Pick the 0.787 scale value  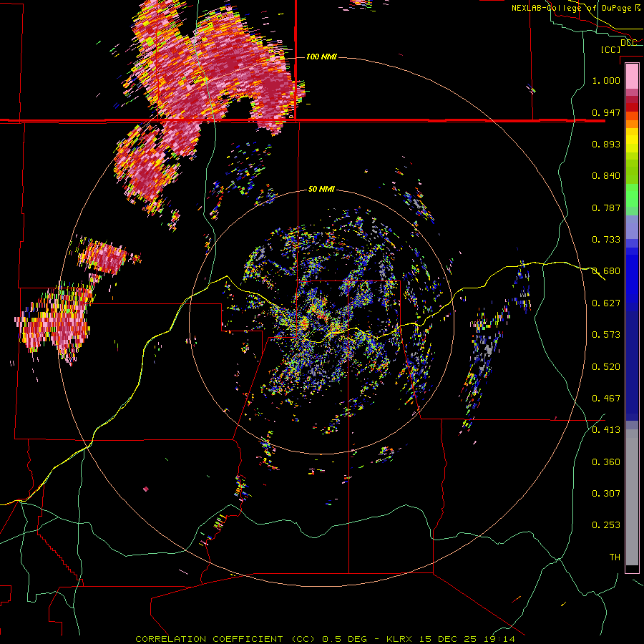(606, 208)
